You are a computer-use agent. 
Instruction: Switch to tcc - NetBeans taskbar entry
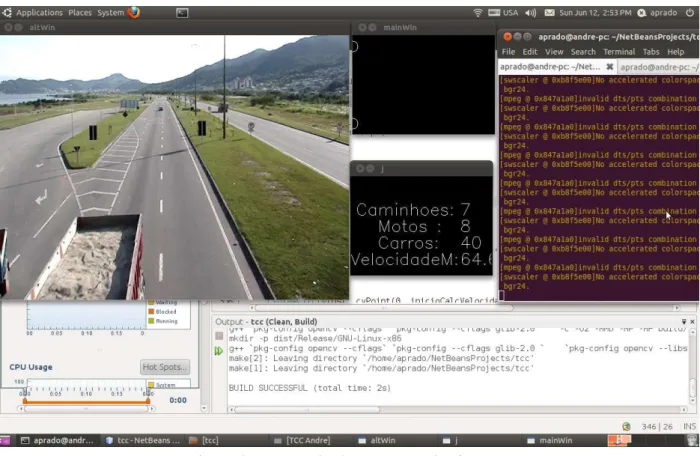click(x=142, y=440)
